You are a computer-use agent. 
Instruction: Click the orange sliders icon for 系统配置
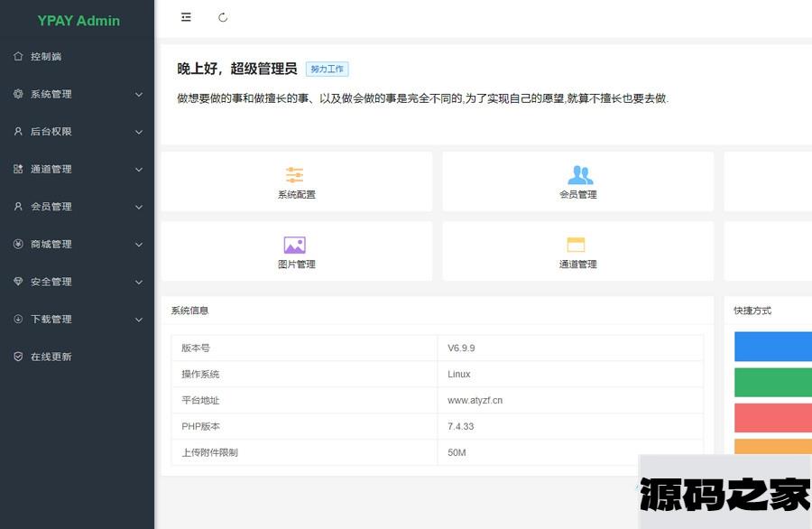click(295, 174)
